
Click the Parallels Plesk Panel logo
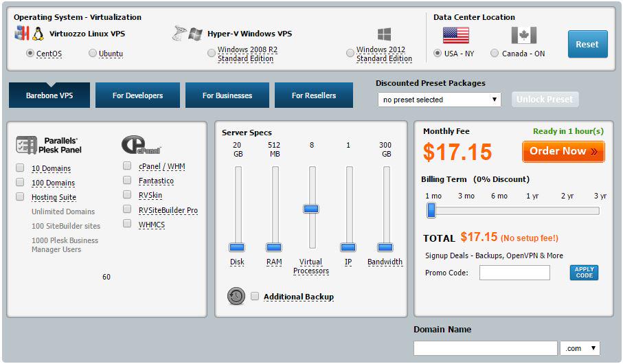point(49,145)
